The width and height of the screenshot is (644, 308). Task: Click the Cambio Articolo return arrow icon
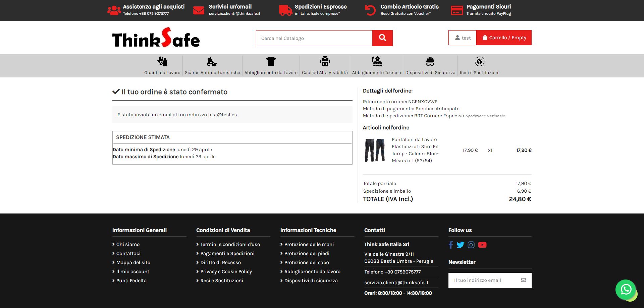pos(370,10)
